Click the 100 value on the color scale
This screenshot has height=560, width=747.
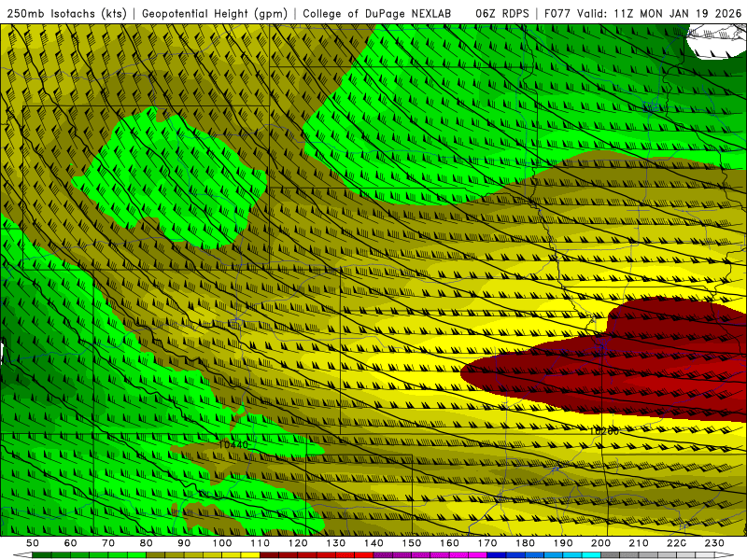click(222, 543)
